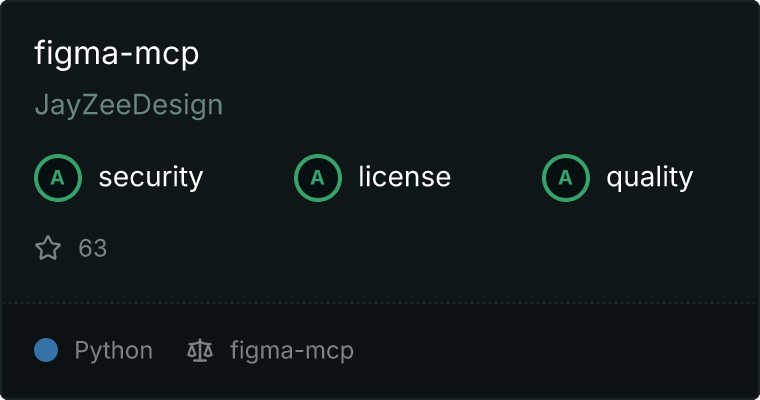The image size is (760, 400).
Task: Click the 63 stars count
Action: tap(93, 248)
